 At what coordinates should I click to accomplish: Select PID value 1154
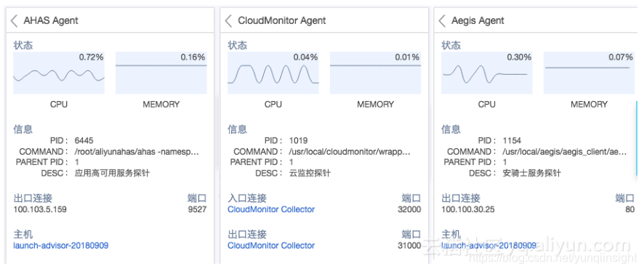tap(512, 141)
